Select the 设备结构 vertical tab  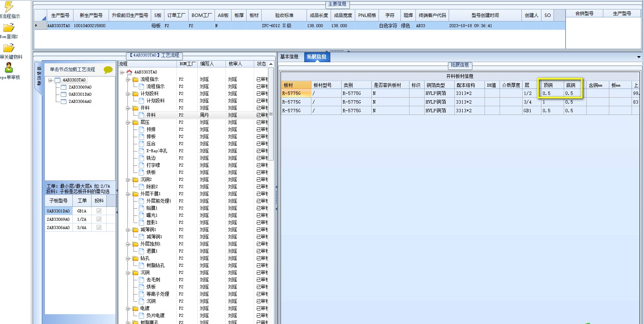pyautogui.click(x=39, y=76)
